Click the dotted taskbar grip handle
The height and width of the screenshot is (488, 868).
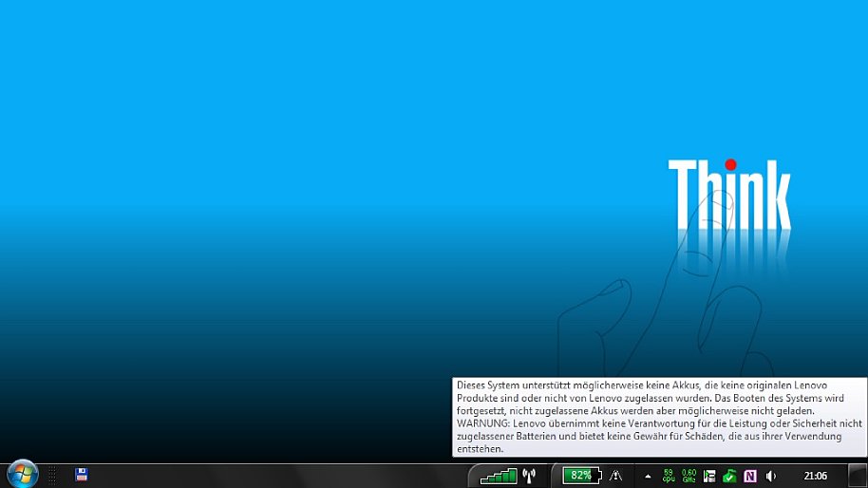tap(53, 475)
